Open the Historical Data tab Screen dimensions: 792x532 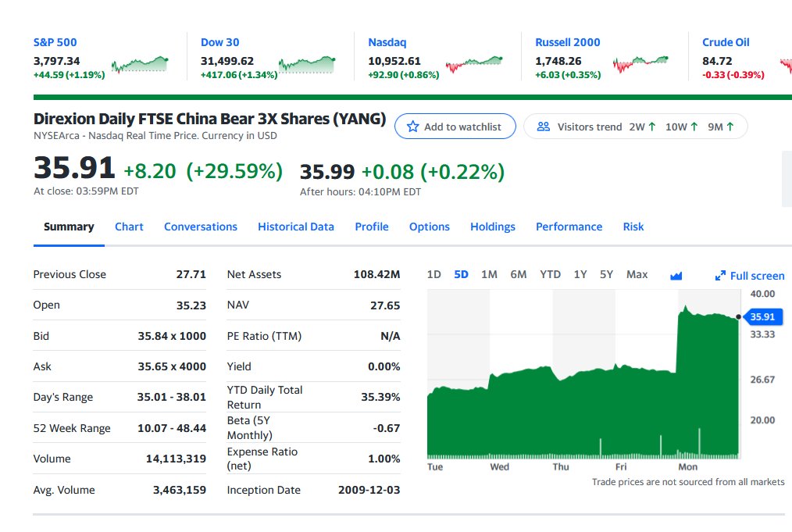tap(296, 227)
